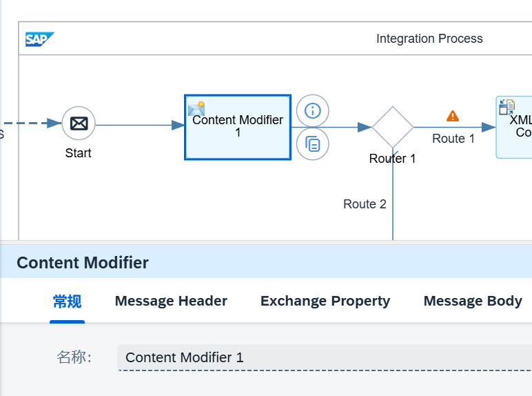
Task: Select the Route 1 label
Action: [x=453, y=139]
